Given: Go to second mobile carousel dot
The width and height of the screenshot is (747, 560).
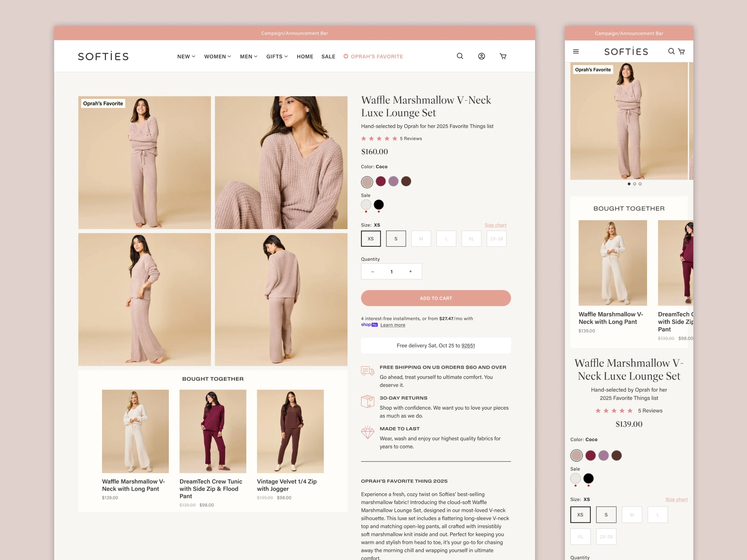Looking at the screenshot, I should click(x=634, y=184).
